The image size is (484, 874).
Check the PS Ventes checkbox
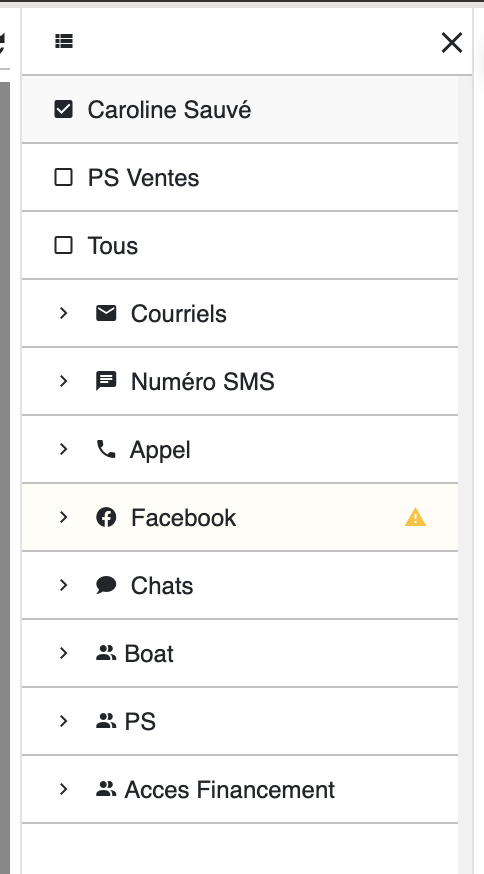[x=64, y=177]
